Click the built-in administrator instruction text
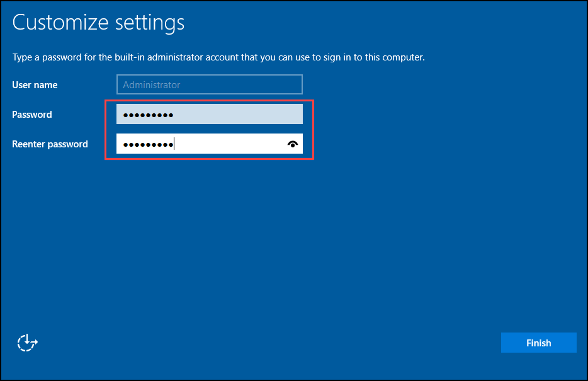The image size is (588, 381). [218, 57]
